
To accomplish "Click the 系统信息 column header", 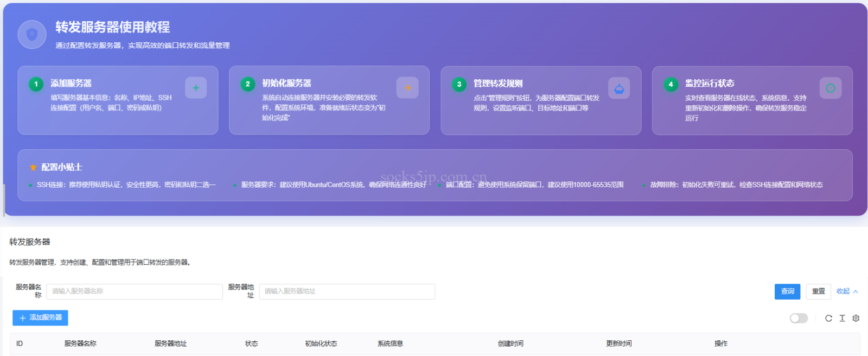I will 390,344.
